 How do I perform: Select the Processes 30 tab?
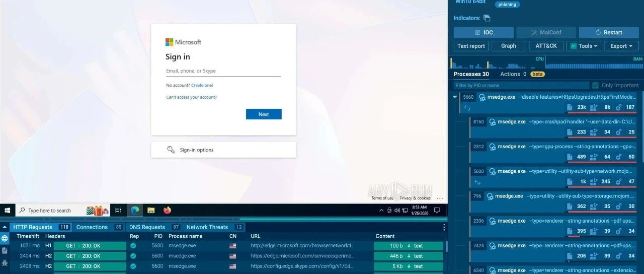[x=471, y=74]
